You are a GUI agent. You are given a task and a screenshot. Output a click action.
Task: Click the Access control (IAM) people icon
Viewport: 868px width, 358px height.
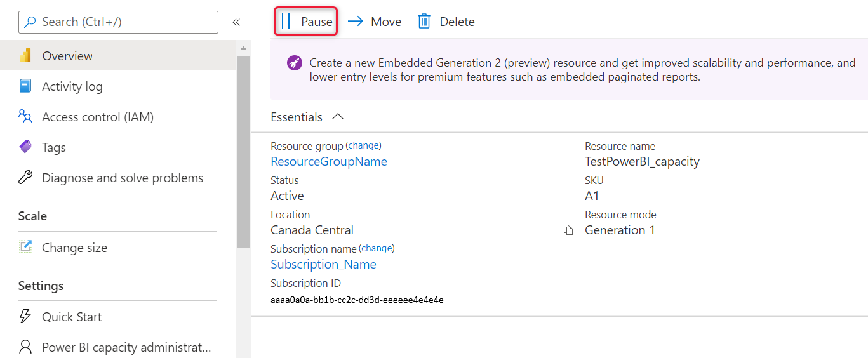[25, 117]
